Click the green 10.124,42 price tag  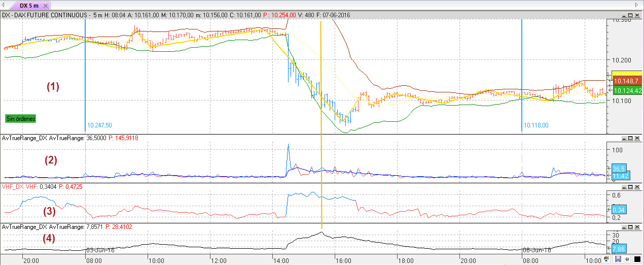(627, 91)
